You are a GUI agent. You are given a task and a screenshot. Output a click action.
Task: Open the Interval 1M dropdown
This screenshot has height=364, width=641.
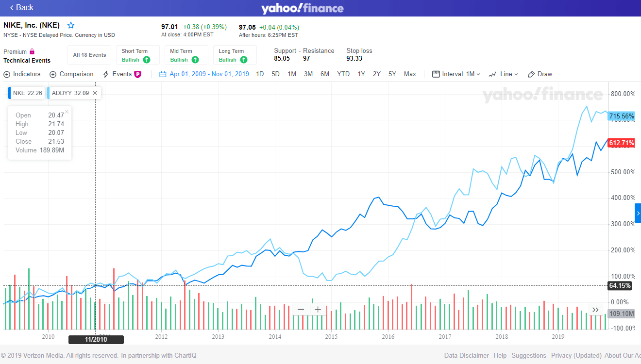tap(456, 74)
